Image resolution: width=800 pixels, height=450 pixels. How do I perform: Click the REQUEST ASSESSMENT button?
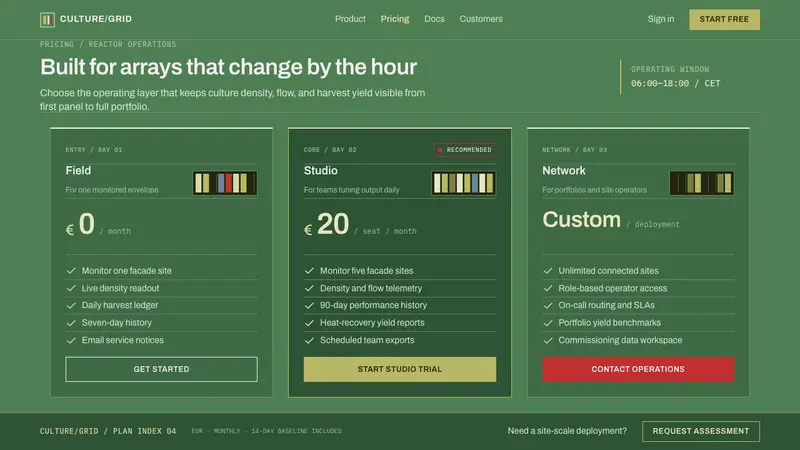pos(701,431)
